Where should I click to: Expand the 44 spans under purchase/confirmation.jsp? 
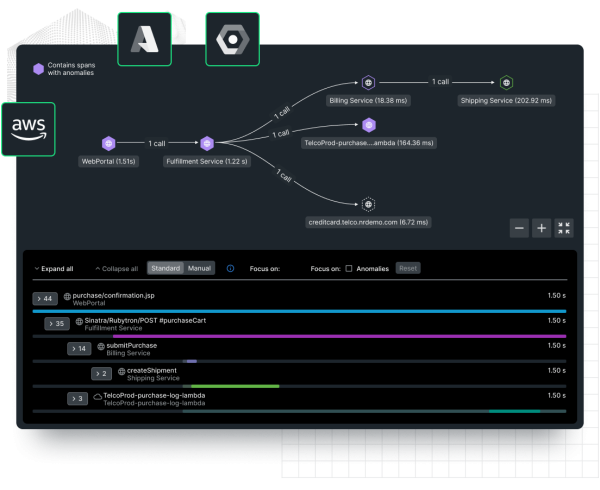point(44,298)
